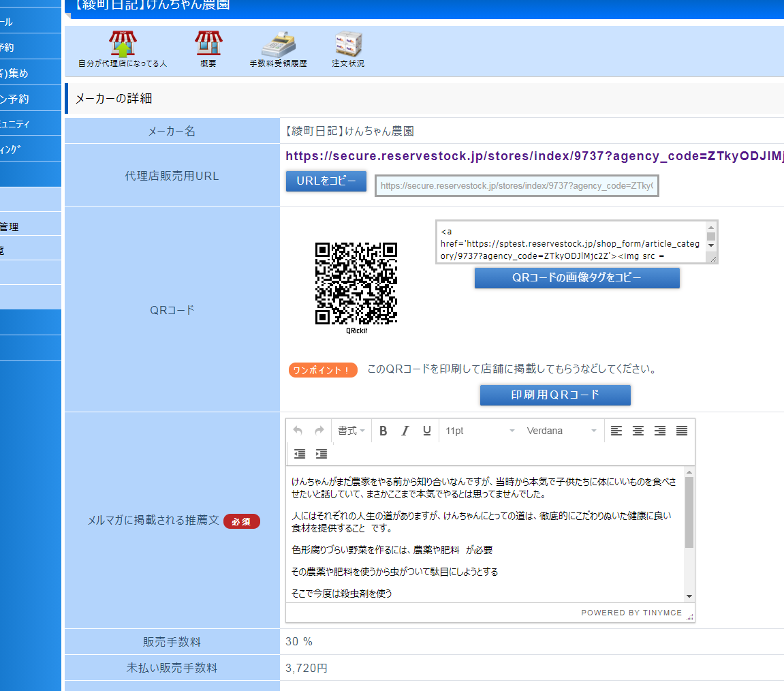The height and width of the screenshot is (691, 784).
Task: Toggle italic formatting
Action: pos(405,430)
